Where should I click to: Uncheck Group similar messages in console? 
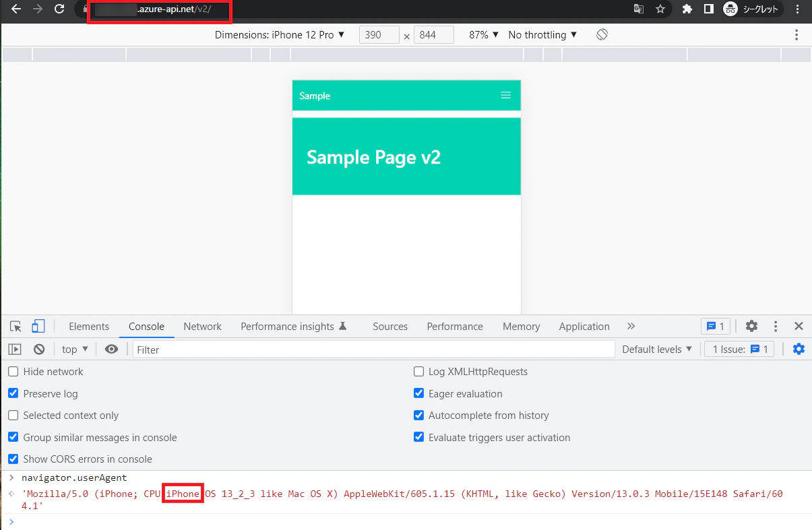(x=13, y=437)
